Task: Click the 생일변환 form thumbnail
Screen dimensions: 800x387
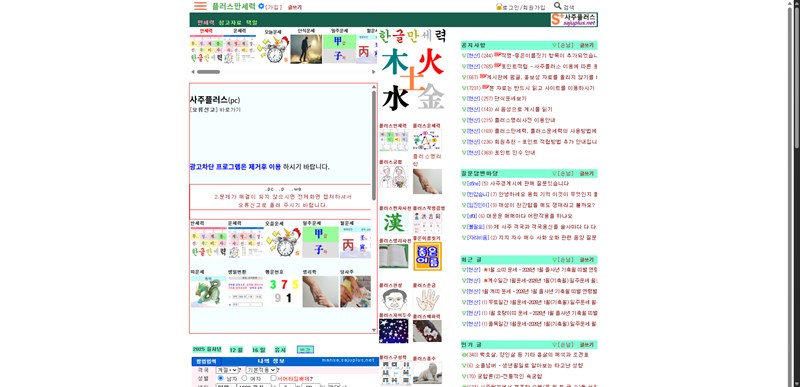Action: (x=245, y=292)
